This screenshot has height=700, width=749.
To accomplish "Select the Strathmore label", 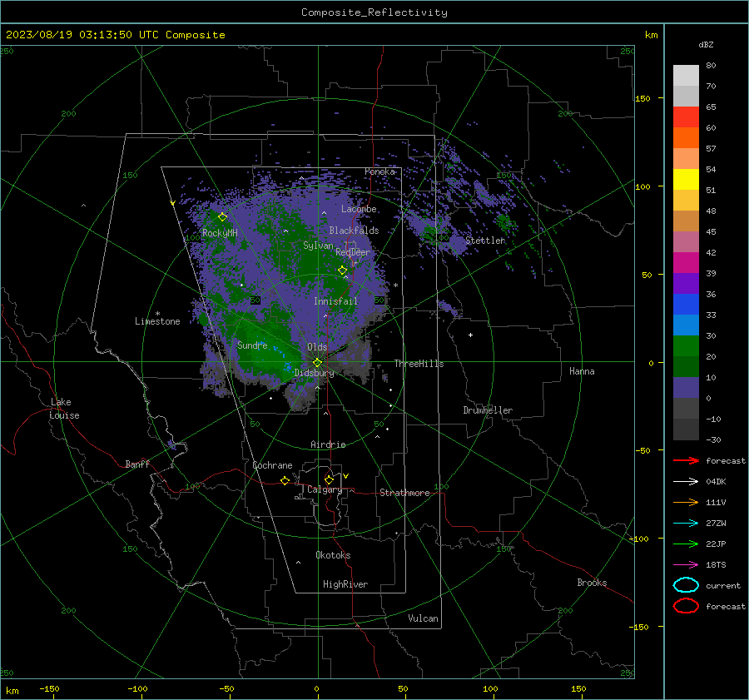I will (404, 493).
